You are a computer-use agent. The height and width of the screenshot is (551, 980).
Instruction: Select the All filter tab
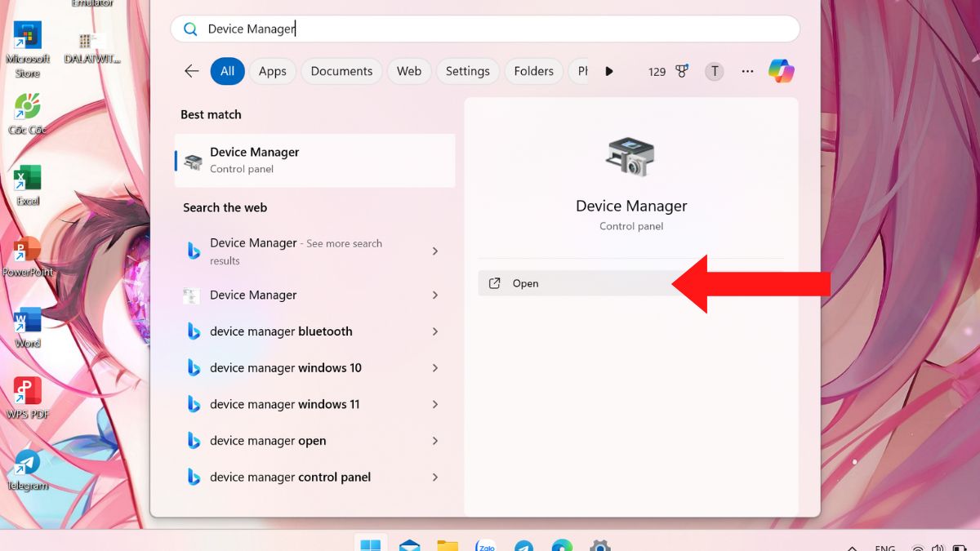227,71
